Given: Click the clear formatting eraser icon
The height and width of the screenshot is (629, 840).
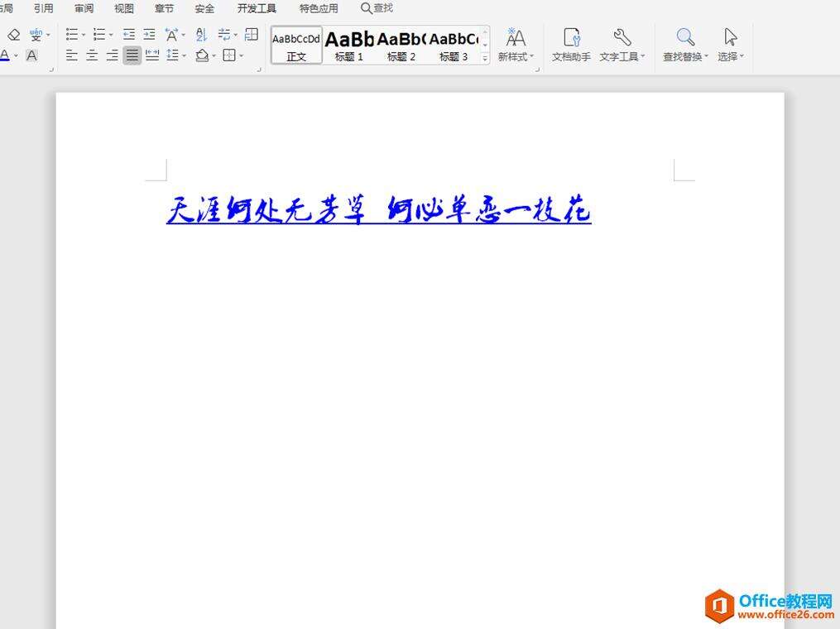Looking at the screenshot, I should 13,35.
